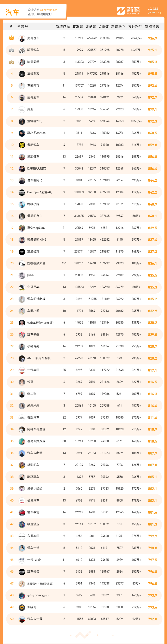The image size is (167, 644).
Task: Click the CarTops avatar logo
Action: click(x=22, y=193)
